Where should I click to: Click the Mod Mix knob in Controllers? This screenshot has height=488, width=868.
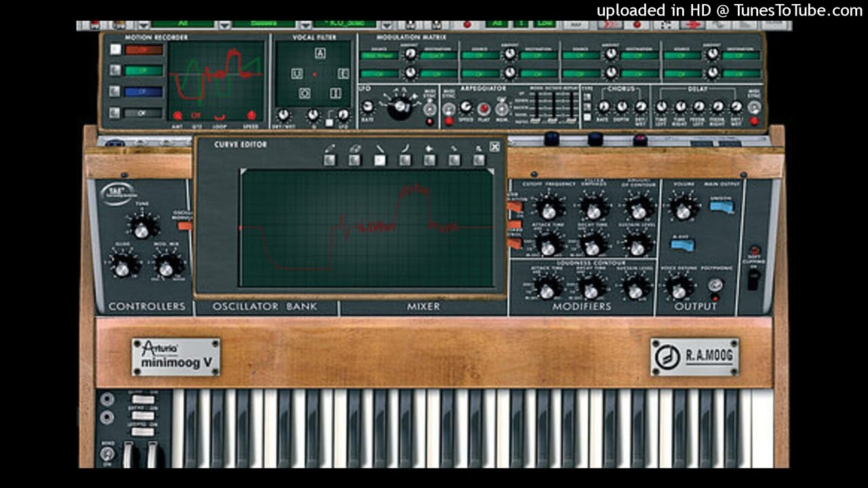click(x=167, y=265)
